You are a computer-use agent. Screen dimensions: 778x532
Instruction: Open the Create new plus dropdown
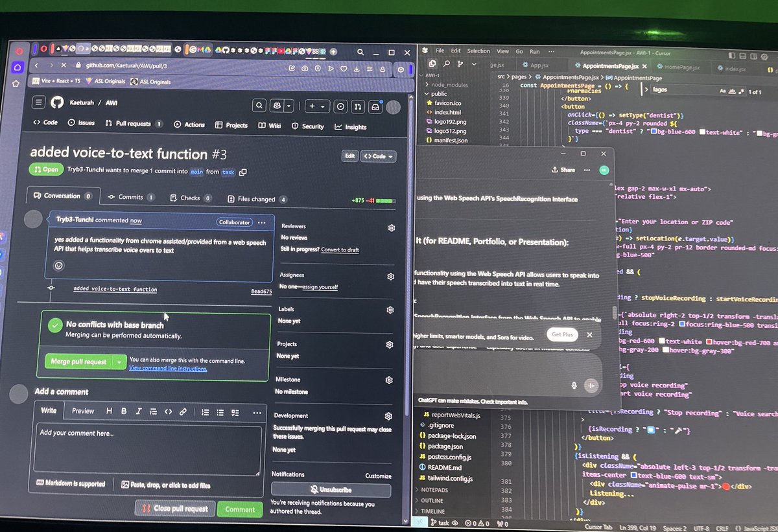(x=316, y=106)
